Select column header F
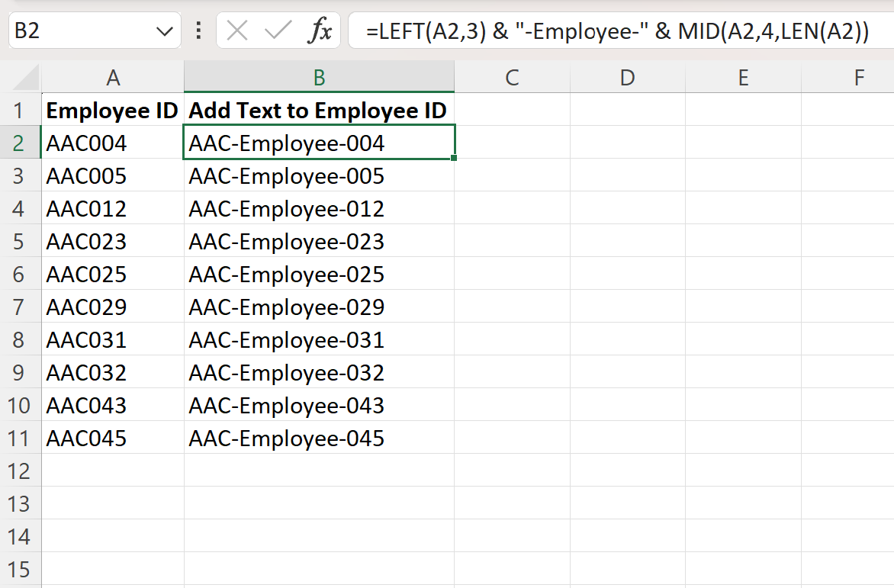This screenshot has width=894, height=588. coord(859,77)
